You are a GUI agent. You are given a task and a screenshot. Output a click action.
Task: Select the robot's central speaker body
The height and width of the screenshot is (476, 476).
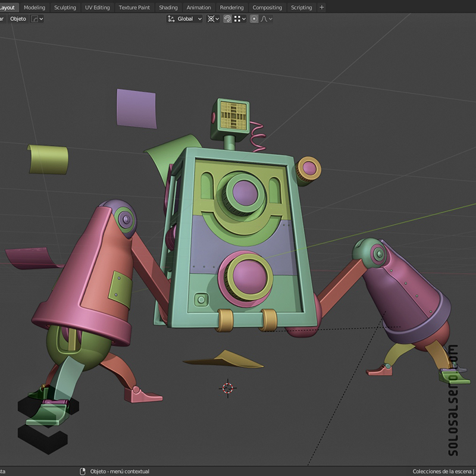[242, 240]
